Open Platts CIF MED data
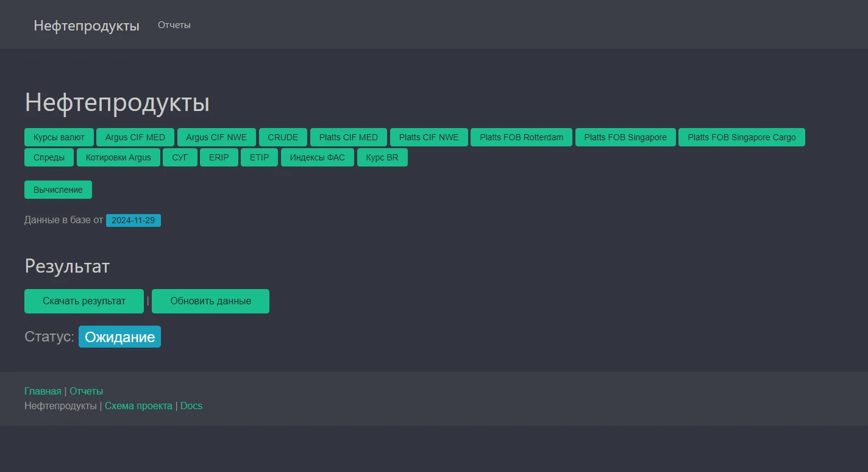868x472 pixels. pyautogui.click(x=349, y=137)
